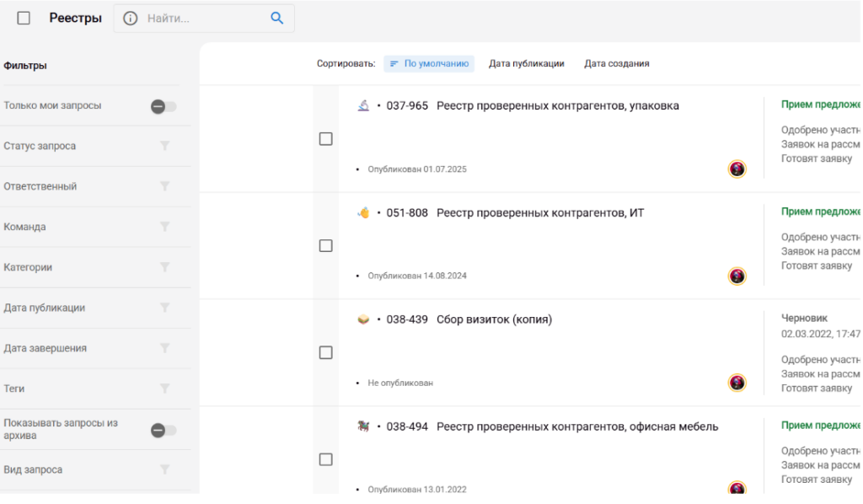Click the search magnifier icon
This screenshot has height=504, width=863.
(276, 19)
